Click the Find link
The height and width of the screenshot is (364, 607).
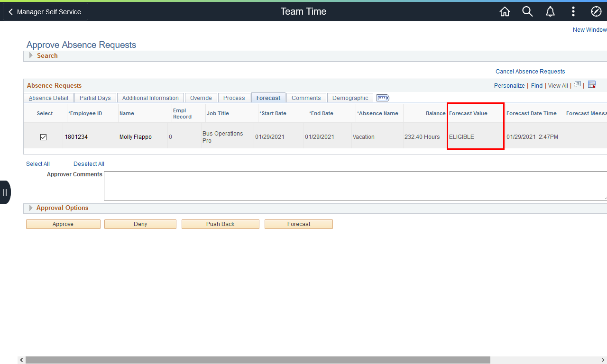coord(537,86)
